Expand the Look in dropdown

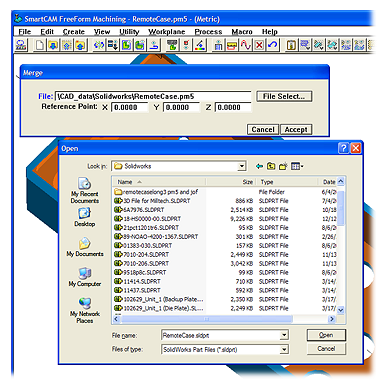[242, 166]
